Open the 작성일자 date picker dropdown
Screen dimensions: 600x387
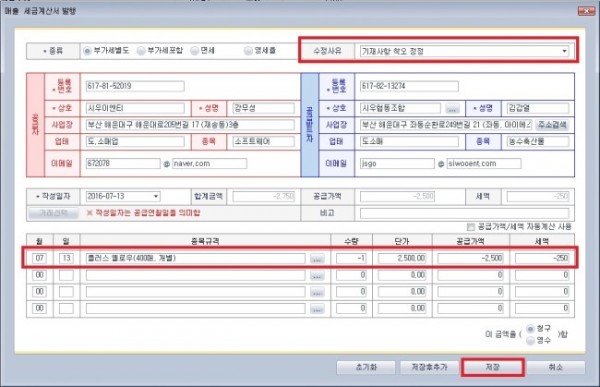coord(156,196)
